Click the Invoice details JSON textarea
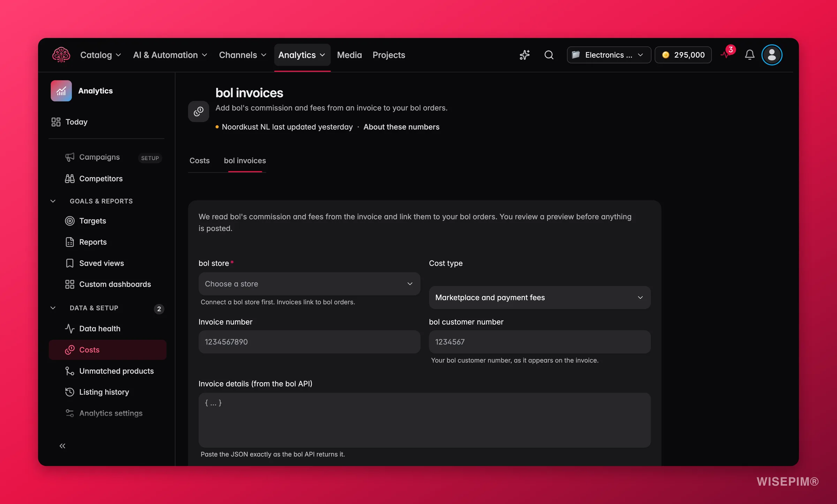This screenshot has height=504, width=837. click(424, 420)
